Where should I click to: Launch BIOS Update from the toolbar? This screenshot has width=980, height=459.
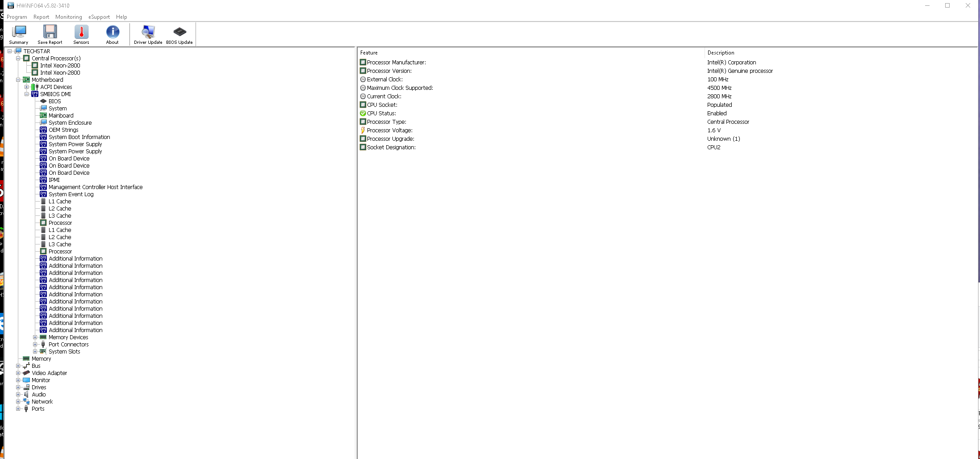[179, 34]
